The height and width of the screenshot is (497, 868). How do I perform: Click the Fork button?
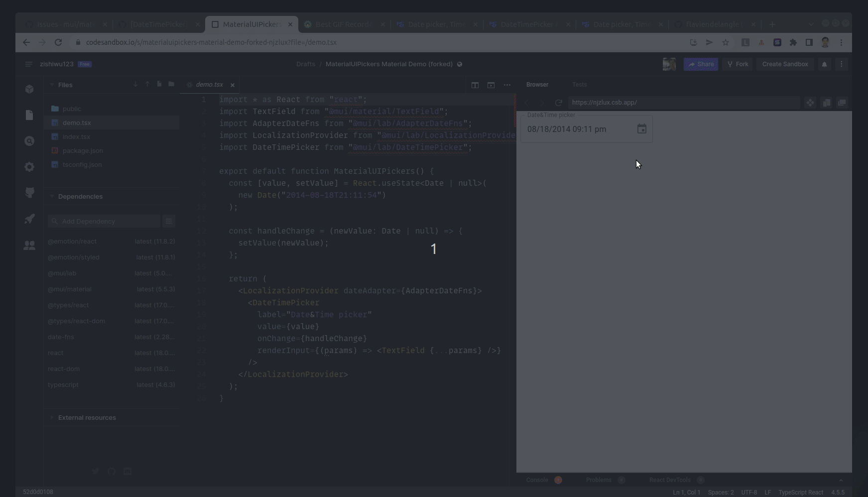[737, 64]
